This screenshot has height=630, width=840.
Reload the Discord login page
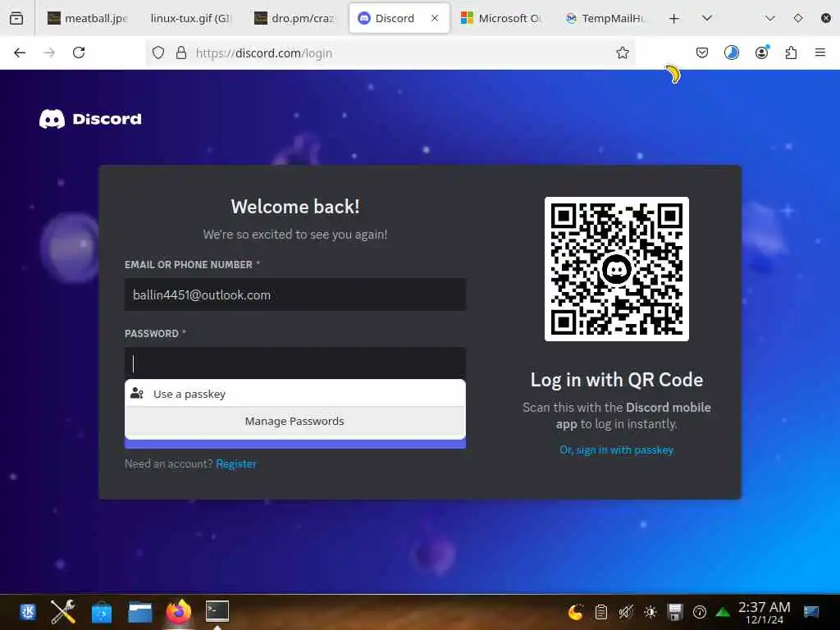(x=79, y=52)
